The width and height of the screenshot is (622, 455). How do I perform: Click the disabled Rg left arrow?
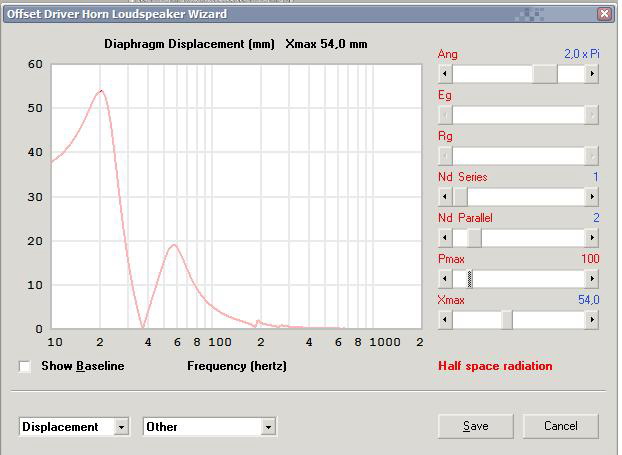click(445, 156)
